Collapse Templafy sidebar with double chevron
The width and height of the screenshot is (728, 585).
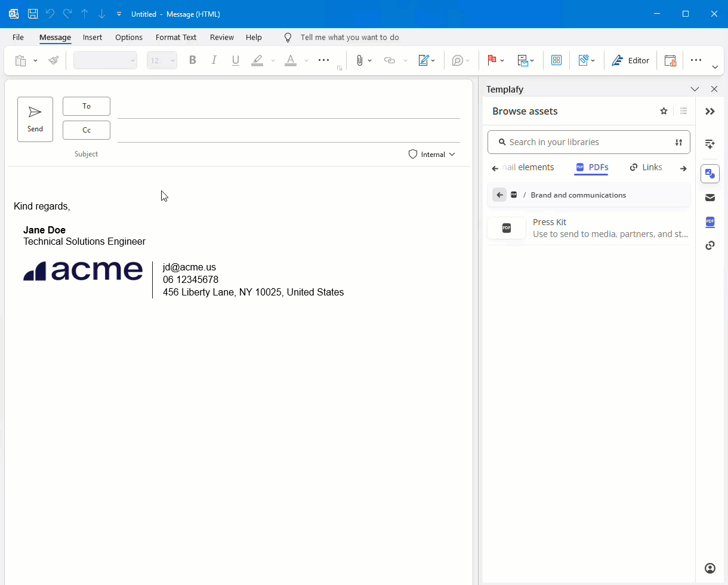coord(710,112)
